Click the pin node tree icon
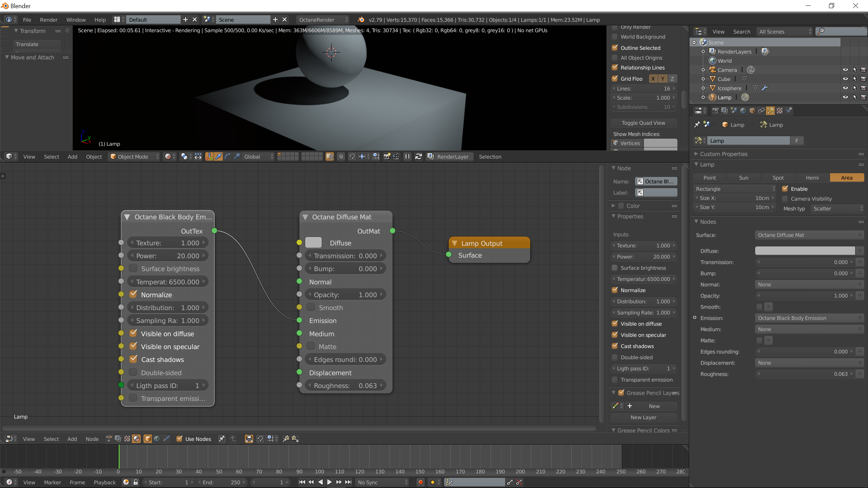The height and width of the screenshot is (488, 868). [x=222, y=439]
